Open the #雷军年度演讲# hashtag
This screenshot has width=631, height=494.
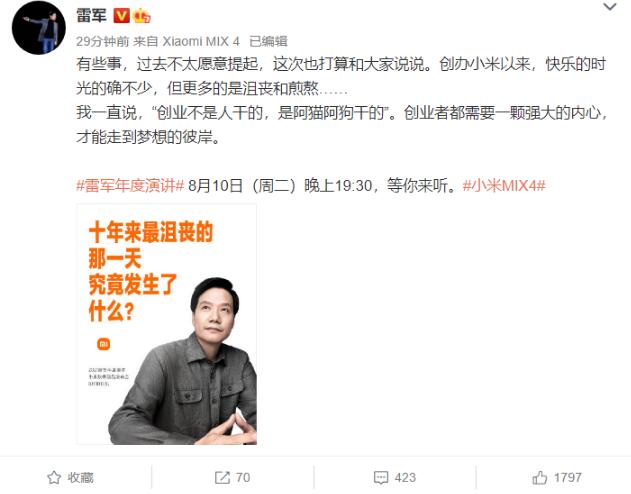point(130,185)
